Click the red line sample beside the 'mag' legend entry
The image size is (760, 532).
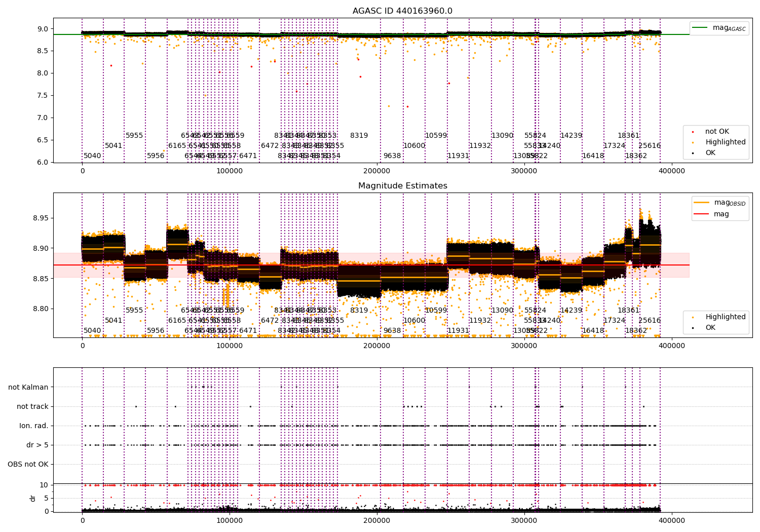pos(702,214)
